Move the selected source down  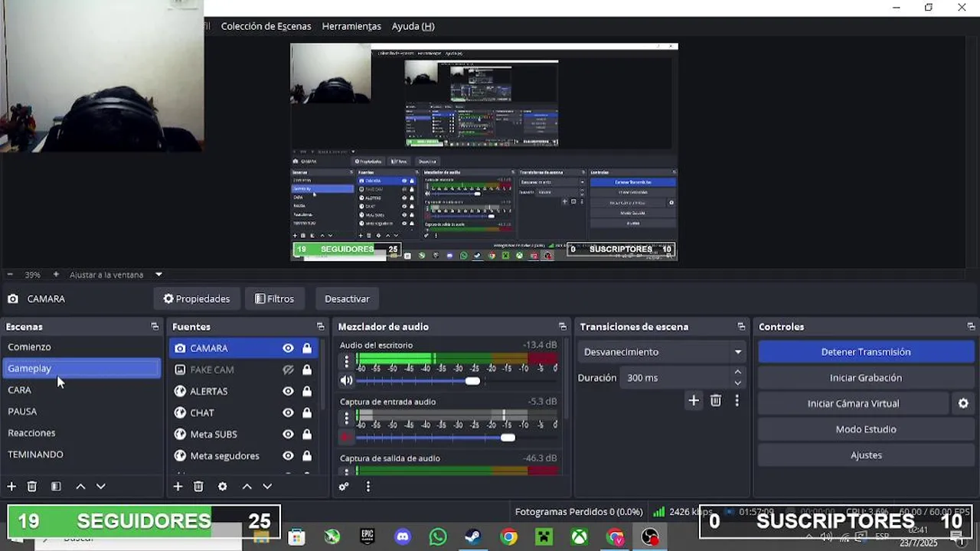click(x=267, y=487)
